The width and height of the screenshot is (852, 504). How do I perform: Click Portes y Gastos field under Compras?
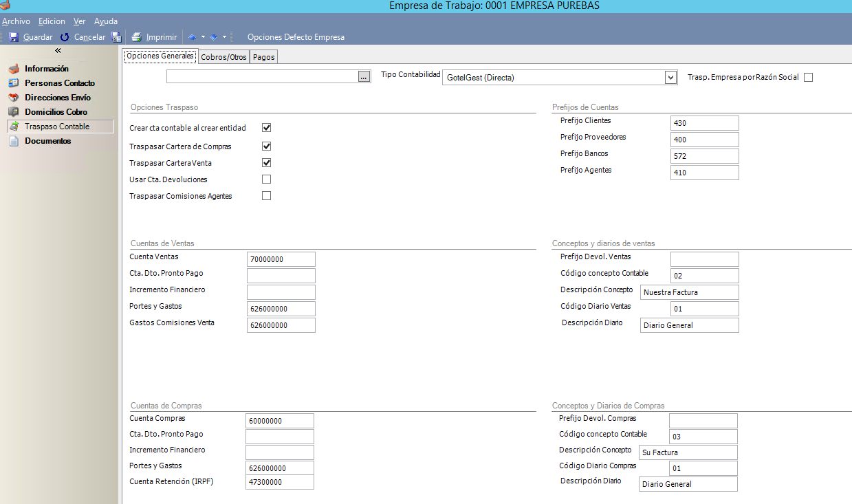point(279,468)
